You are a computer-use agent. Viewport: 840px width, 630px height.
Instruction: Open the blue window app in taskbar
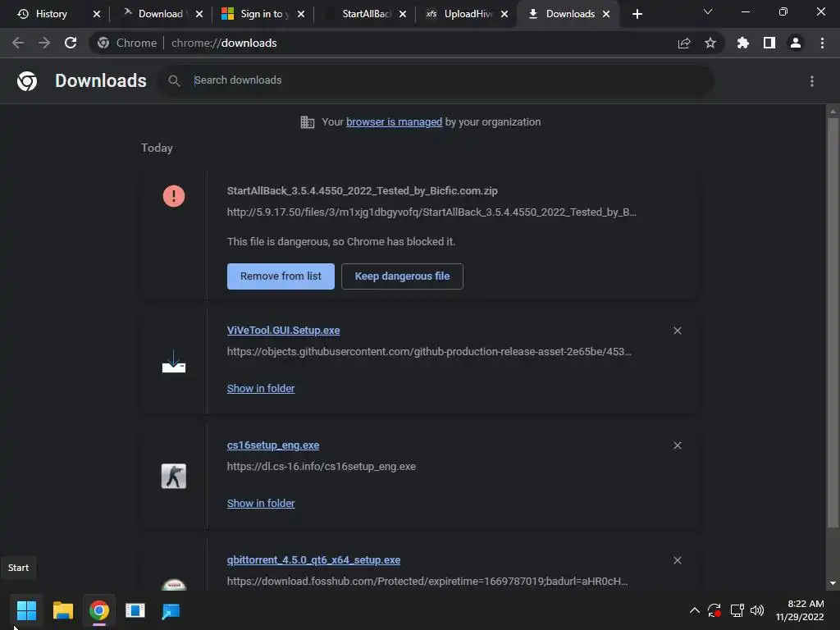click(135, 610)
